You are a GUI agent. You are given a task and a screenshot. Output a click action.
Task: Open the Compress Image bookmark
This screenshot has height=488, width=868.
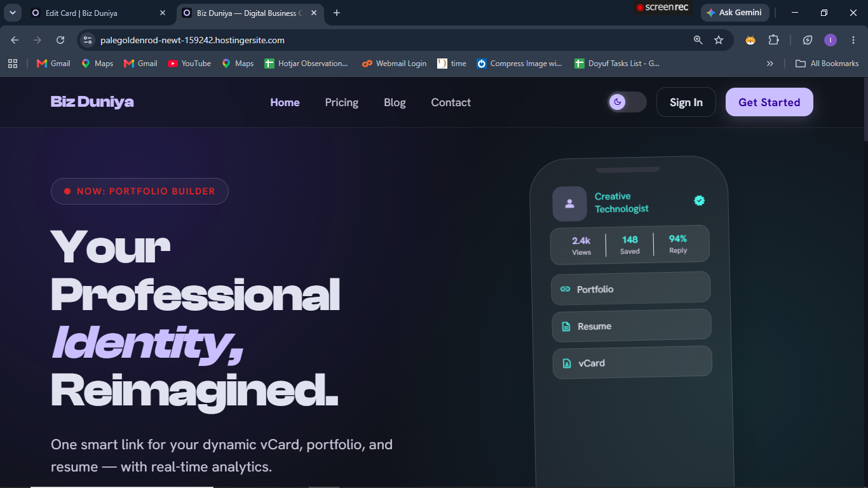(x=520, y=64)
